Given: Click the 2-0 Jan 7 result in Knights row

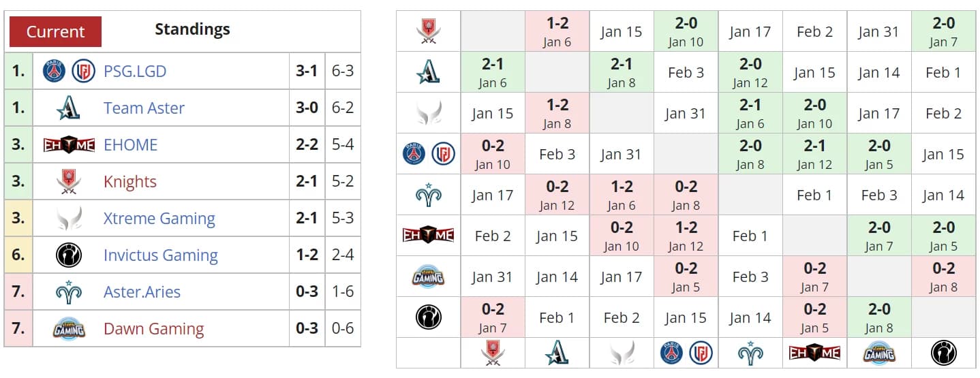Looking at the screenshot, I should pos(943,31).
